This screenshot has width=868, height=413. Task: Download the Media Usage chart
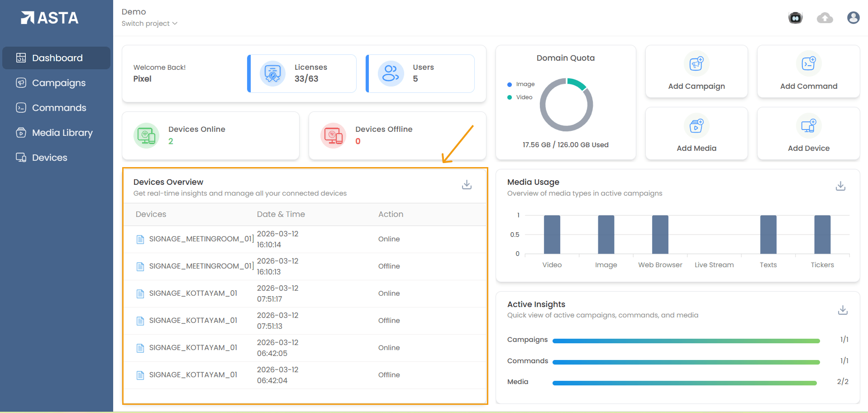point(840,186)
